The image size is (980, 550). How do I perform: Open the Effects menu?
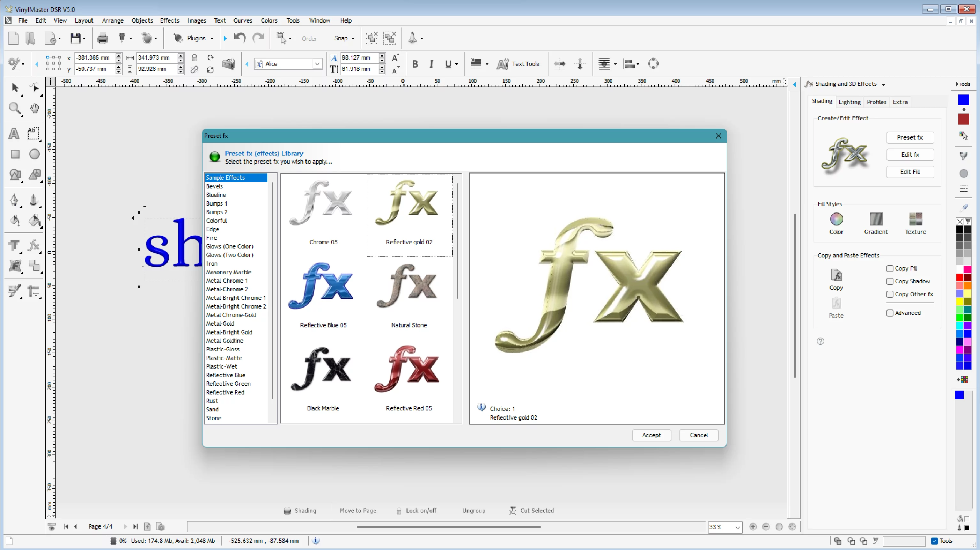[x=169, y=20]
